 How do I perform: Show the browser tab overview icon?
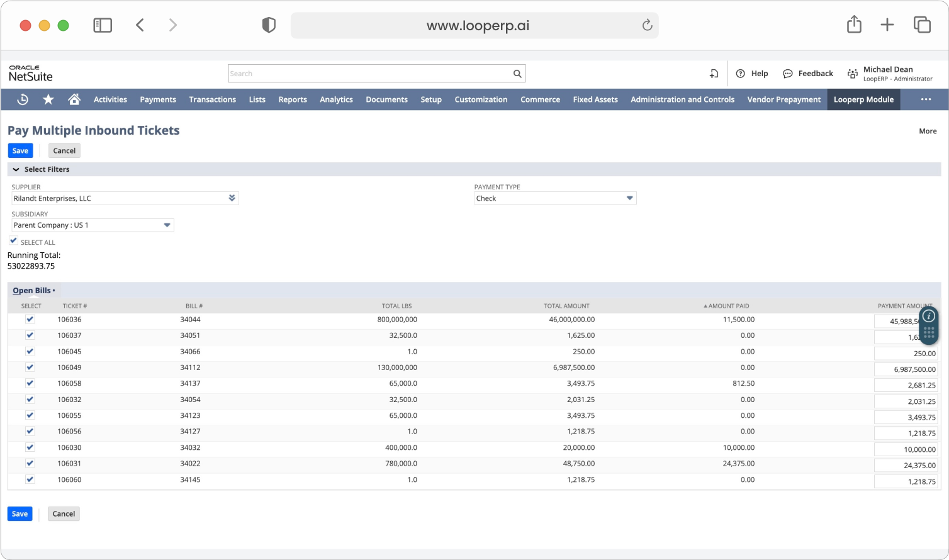(x=922, y=25)
